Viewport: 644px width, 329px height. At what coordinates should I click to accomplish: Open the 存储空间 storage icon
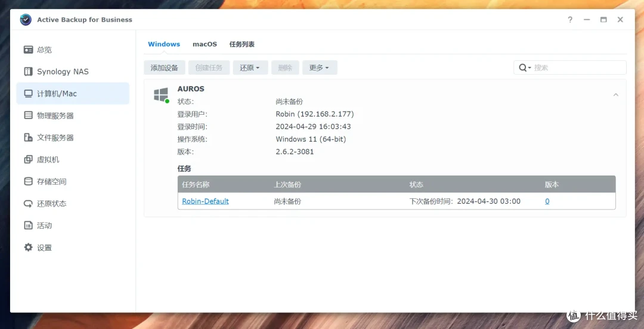click(28, 182)
